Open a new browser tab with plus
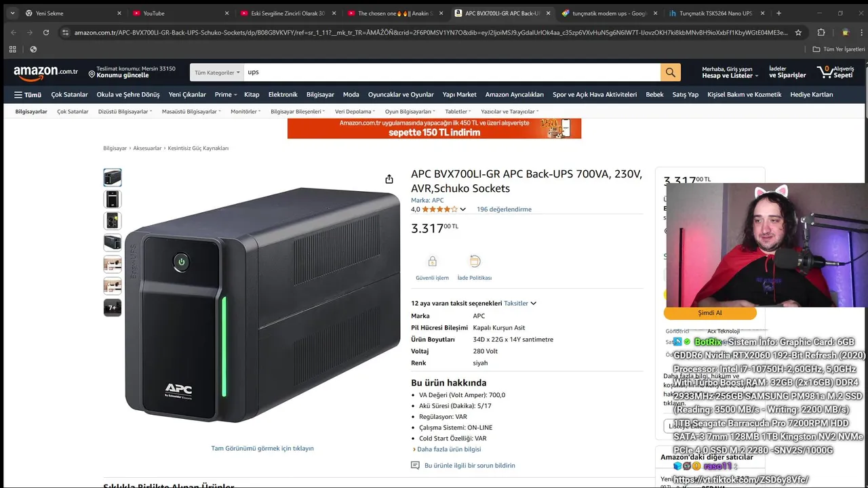 [x=778, y=13]
